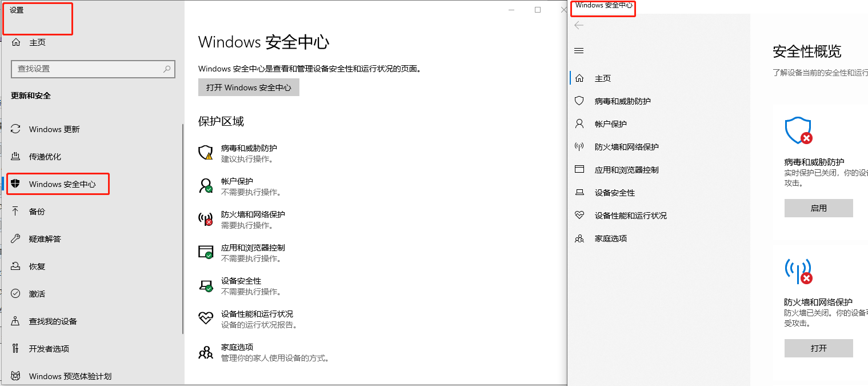Click the Windows 预览体验计划 cat icon
868x386 pixels.
click(16, 376)
